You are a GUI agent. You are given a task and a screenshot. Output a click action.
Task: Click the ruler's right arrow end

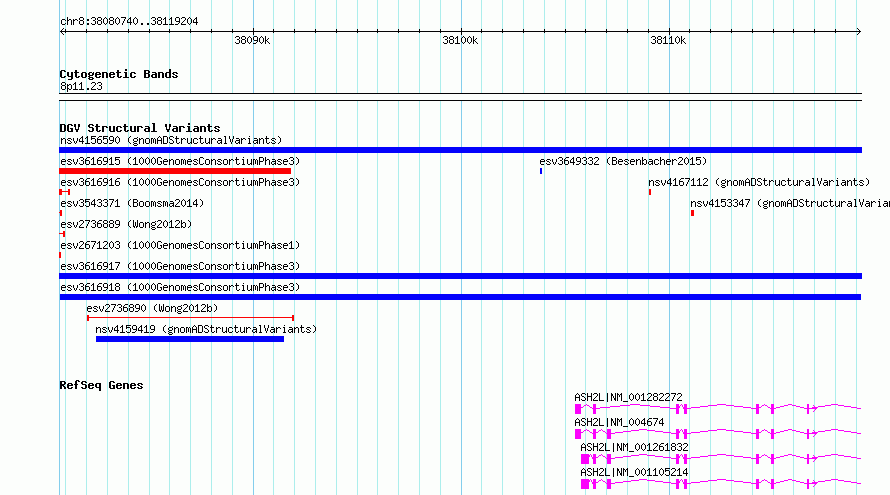click(859, 32)
